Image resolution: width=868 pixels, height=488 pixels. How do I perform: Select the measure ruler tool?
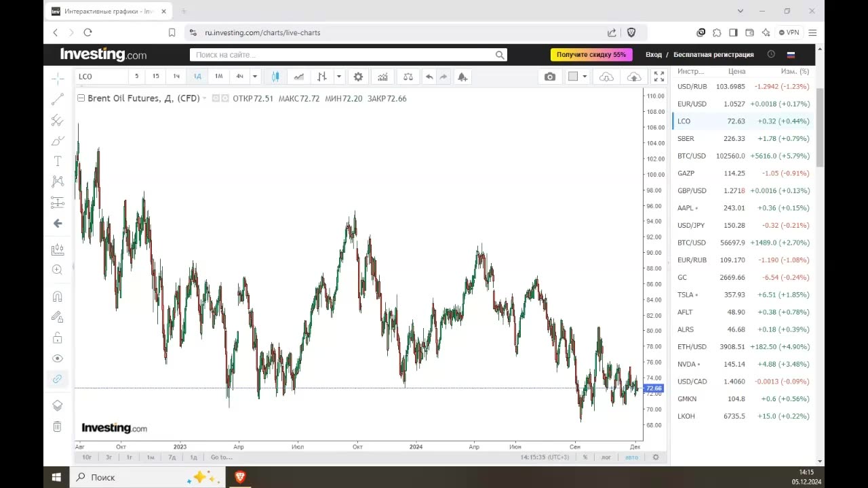click(58, 249)
